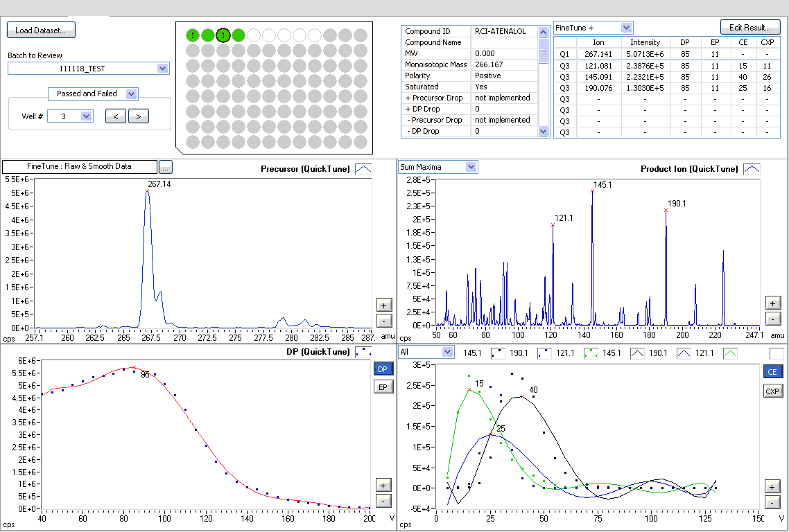
Task: Zoom in the Product Ion plot with +
Action: tap(773, 303)
